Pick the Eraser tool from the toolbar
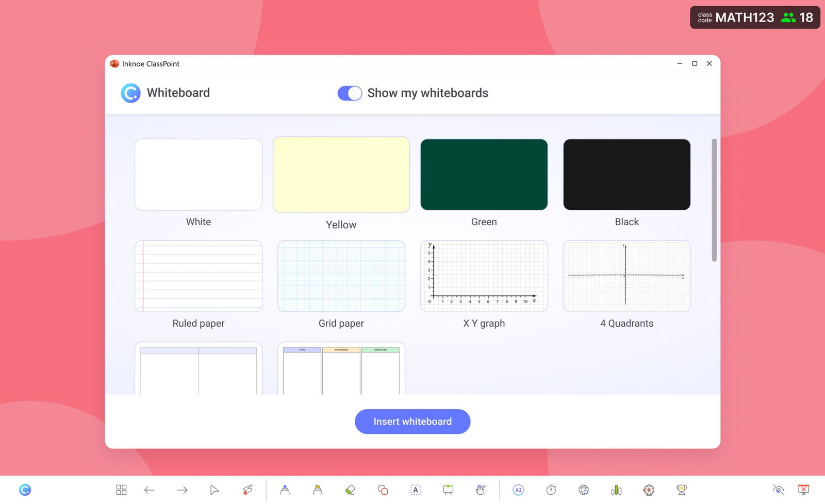This screenshot has height=504, width=825. pos(350,490)
